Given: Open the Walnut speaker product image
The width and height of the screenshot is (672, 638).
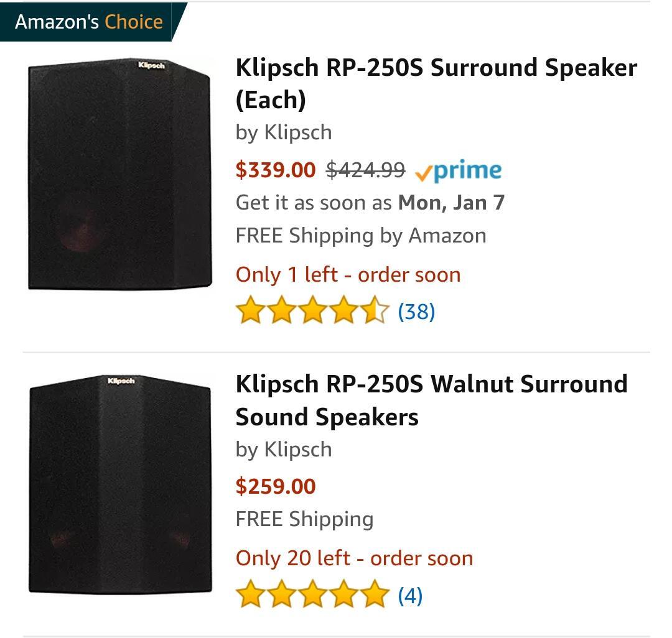Looking at the screenshot, I should (120, 484).
